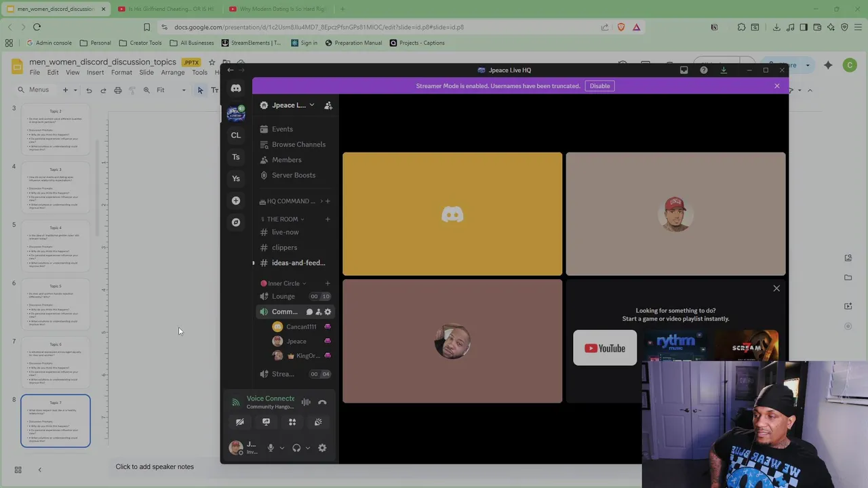
Task: Open Discord direct messages home icon
Action: 235,88
